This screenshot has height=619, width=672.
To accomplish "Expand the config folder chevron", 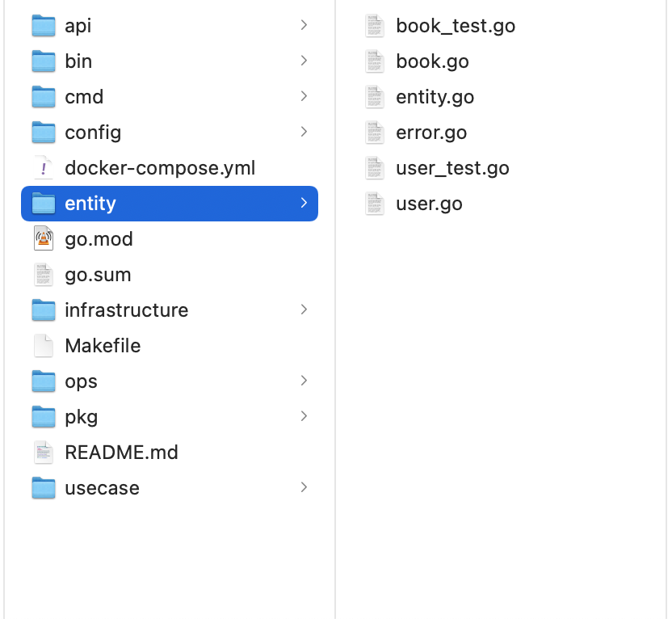I will click(x=304, y=132).
